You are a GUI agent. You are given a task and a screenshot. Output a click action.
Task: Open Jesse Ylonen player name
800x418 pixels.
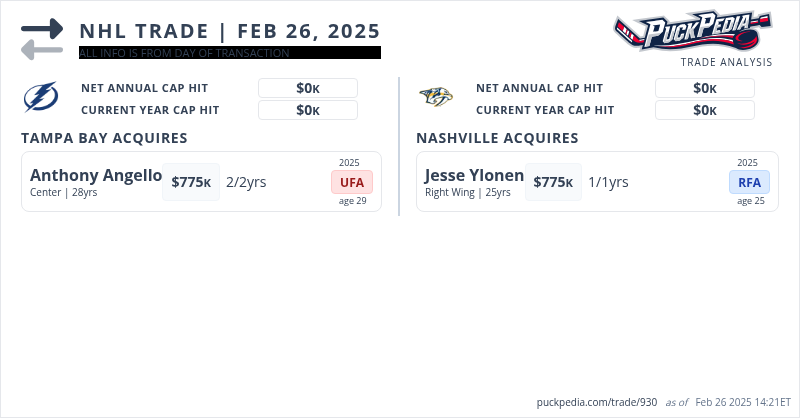(x=474, y=175)
